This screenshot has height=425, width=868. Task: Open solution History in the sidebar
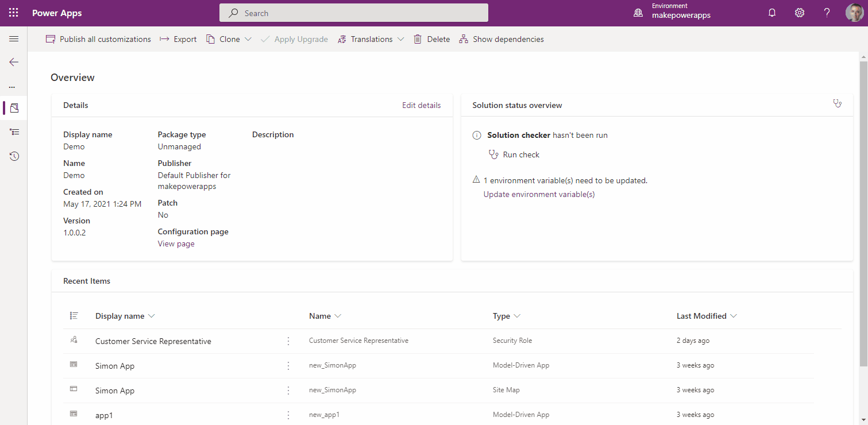pyautogui.click(x=14, y=156)
